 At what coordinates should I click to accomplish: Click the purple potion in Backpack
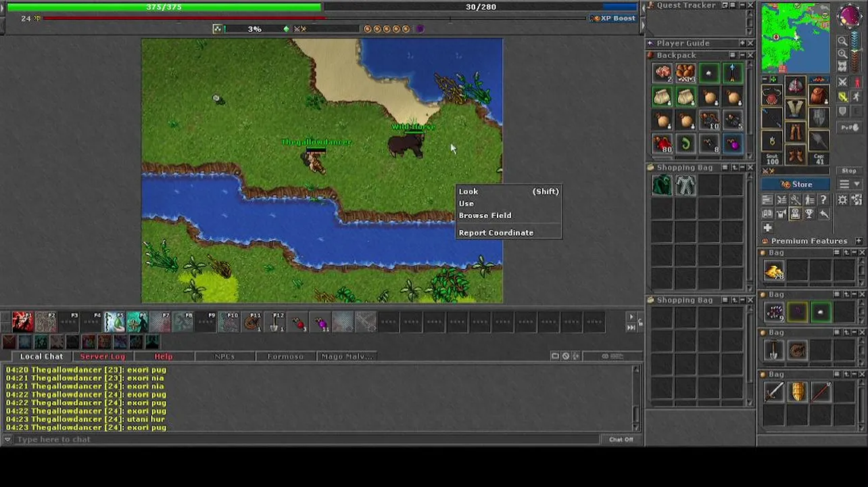[x=733, y=143]
